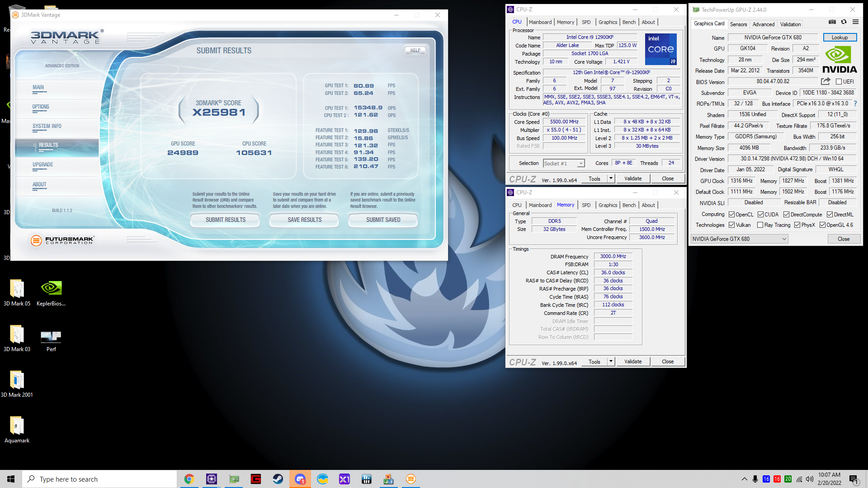
Task: Select the Aquamark desktop folder
Action: (x=17, y=430)
